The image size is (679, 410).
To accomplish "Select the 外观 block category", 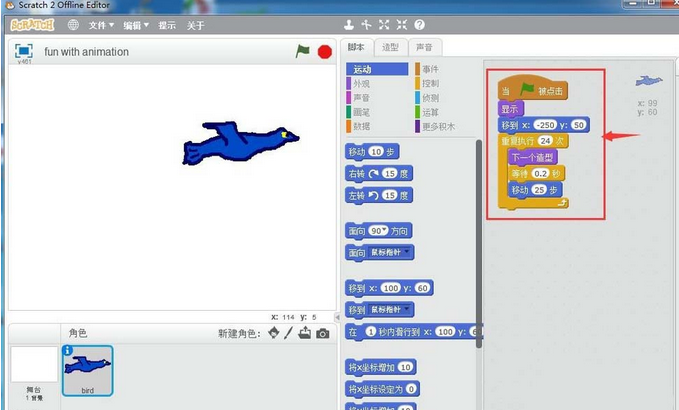I will pyautogui.click(x=361, y=83).
